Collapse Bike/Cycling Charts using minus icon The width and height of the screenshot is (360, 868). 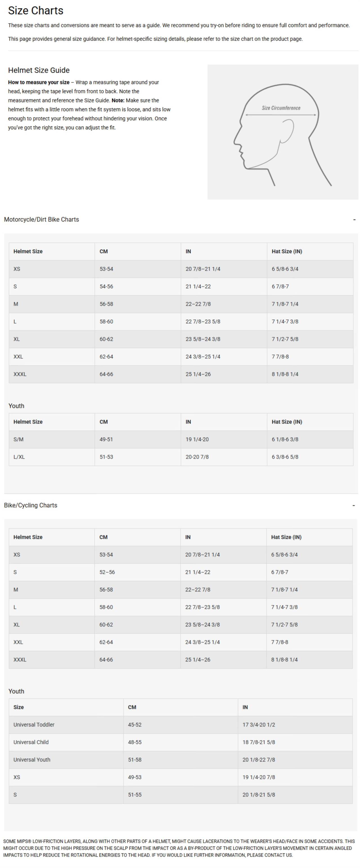tap(353, 506)
